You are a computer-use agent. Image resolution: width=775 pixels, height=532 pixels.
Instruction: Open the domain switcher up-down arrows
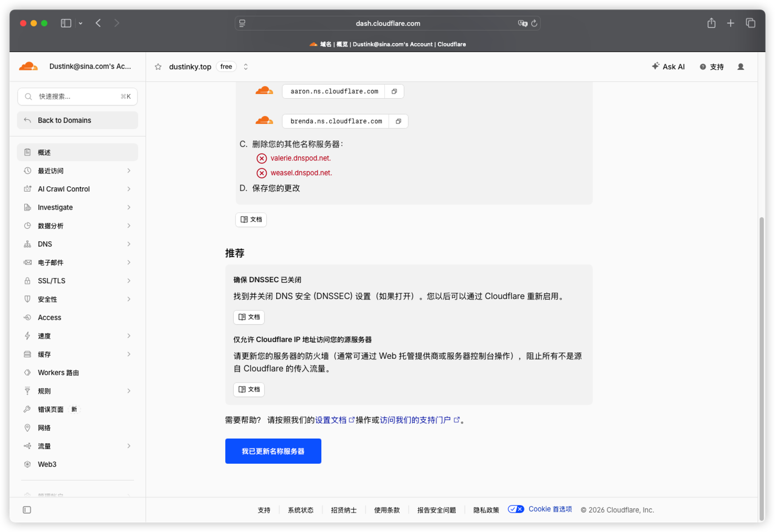pos(245,67)
